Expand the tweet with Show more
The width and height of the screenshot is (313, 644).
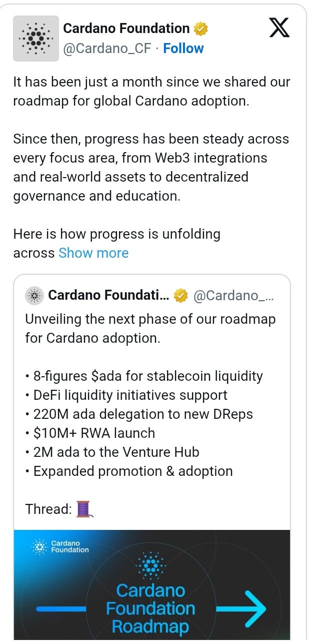(93, 253)
